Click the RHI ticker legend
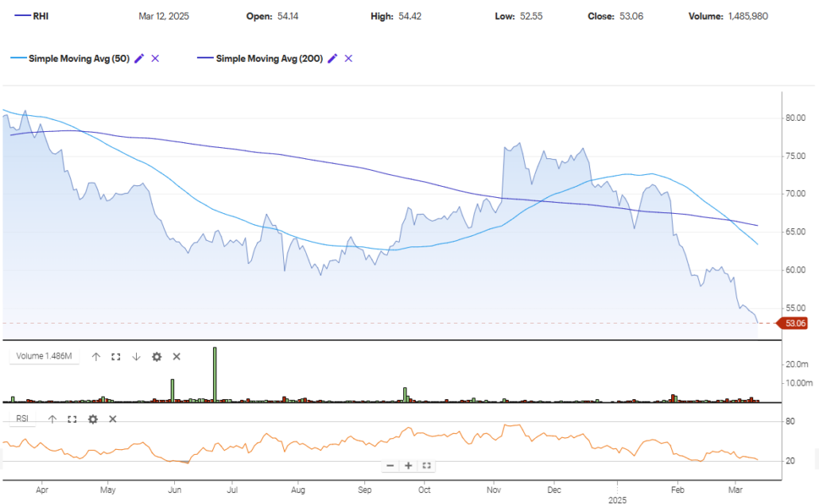Screen dimensions: 819x504 [31, 16]
